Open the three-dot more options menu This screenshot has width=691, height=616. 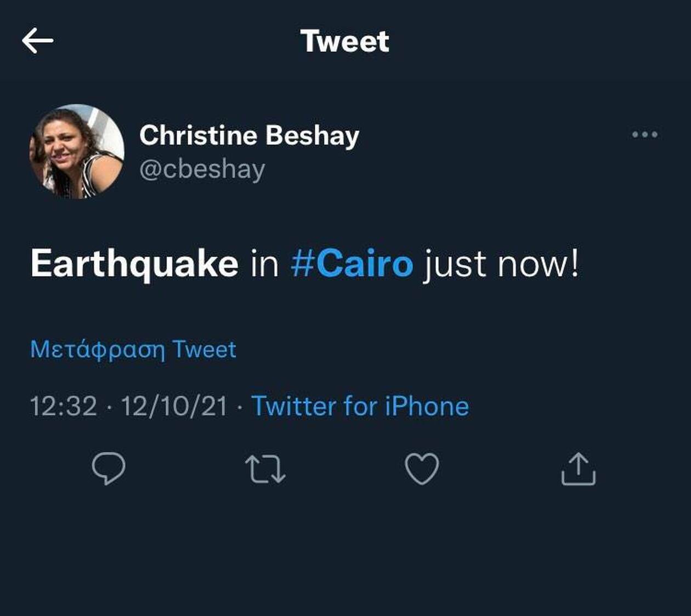click(x=644, y=134)
